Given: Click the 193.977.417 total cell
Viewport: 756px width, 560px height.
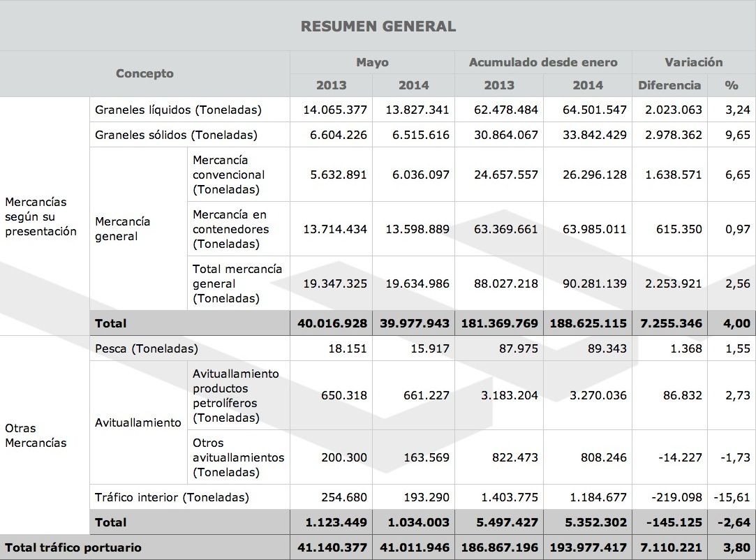Looking at the screenshot, I should (587, 547).
